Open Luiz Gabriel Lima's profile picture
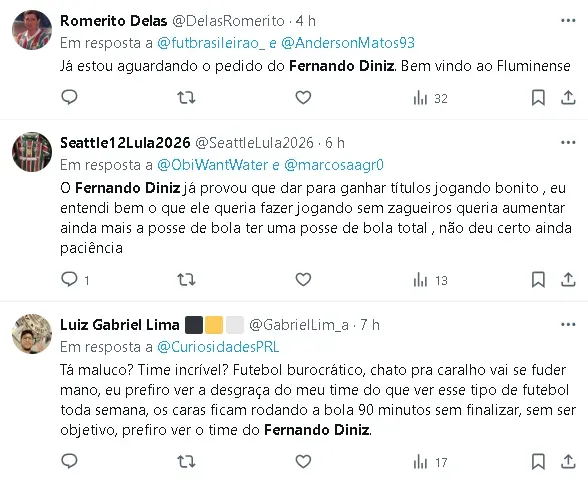This screenshot has width=588, height=481. pos(32,334)
